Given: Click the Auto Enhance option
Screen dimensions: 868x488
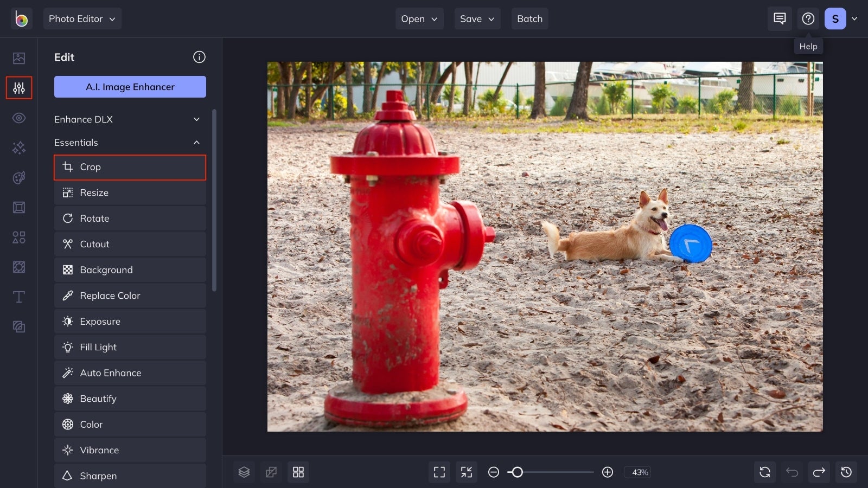Looking at the screenshot, I should click(x=130, y=373).
